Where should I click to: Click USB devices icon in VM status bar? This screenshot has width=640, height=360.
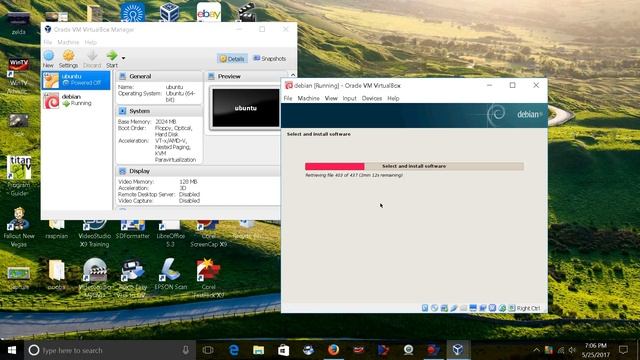(x=453, y=308)
